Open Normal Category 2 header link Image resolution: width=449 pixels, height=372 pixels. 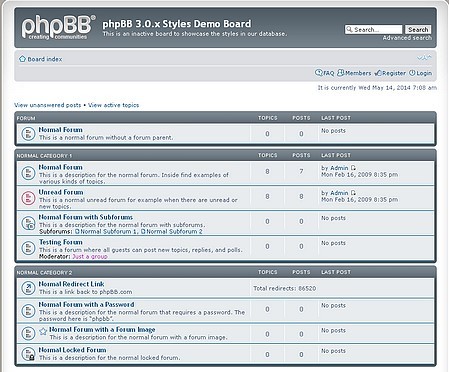point(44,273)
